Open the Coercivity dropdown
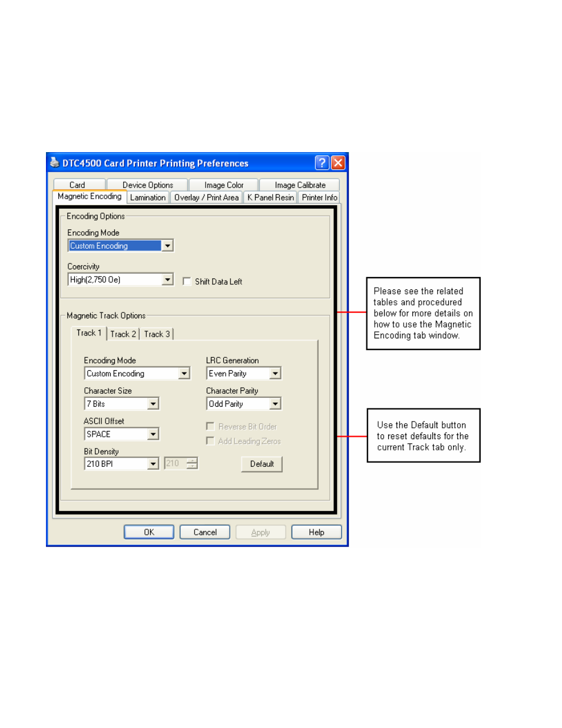This screenshot has height=728, width=562. coord(167,279)
